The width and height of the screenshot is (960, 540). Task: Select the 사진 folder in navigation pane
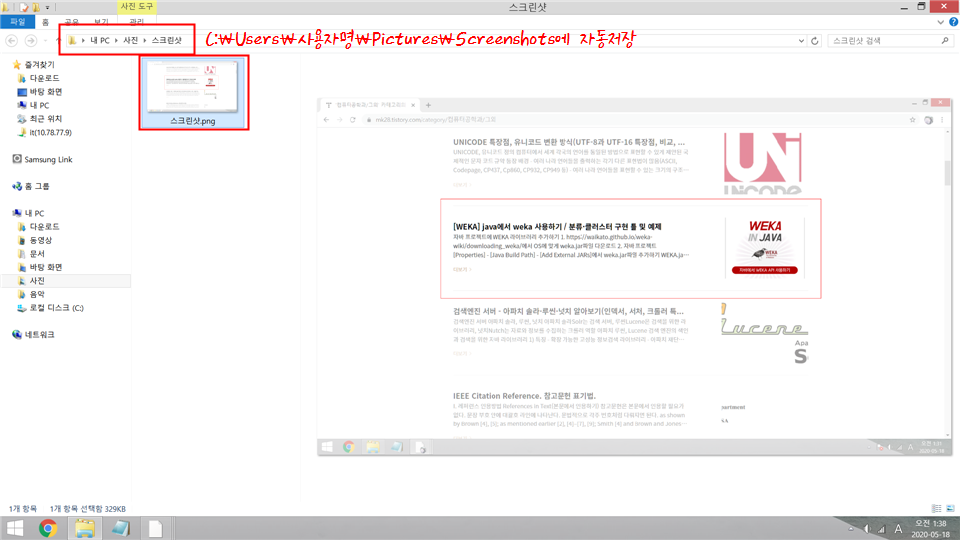point(66,280)
